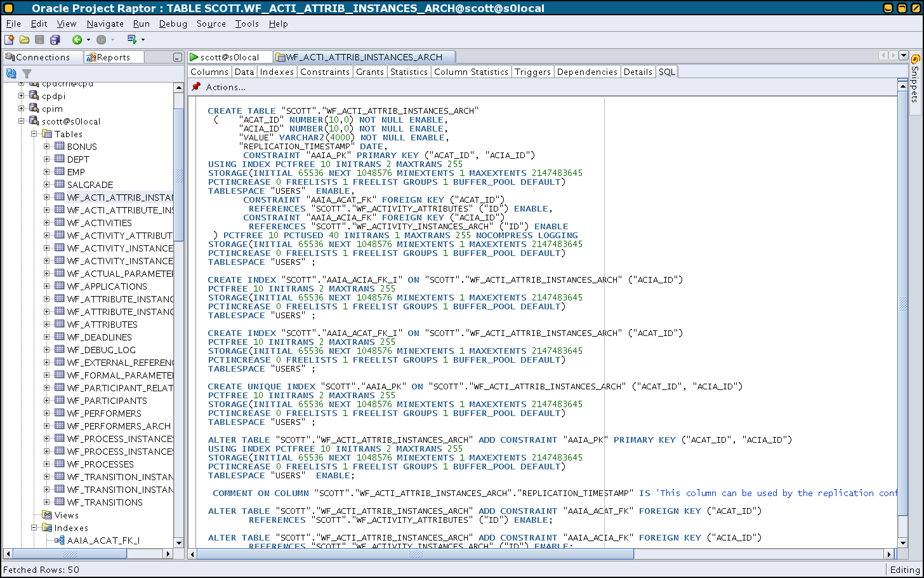Click the grey Forward arrow icon
The image size is (924, 578).
point(102,39)
